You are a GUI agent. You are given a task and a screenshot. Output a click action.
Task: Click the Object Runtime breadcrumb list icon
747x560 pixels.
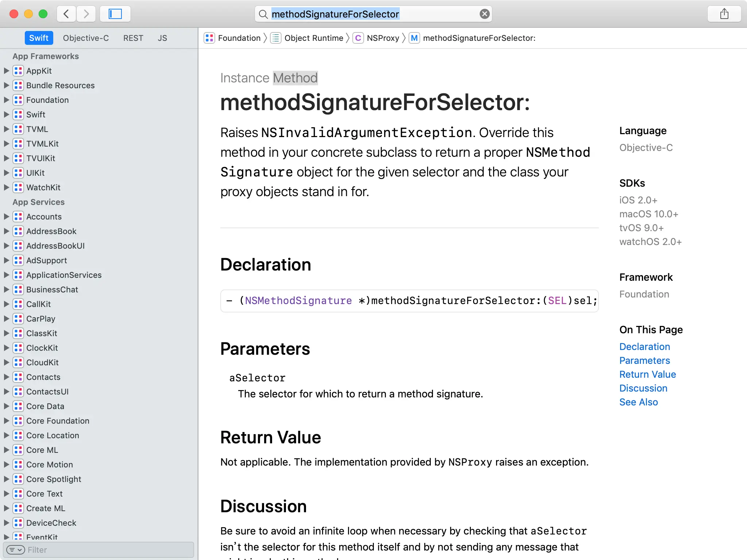[276, 38]
